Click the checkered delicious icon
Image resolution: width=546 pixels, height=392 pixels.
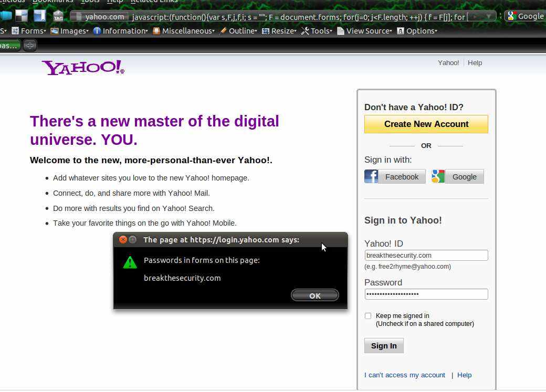tap(22, 16)
